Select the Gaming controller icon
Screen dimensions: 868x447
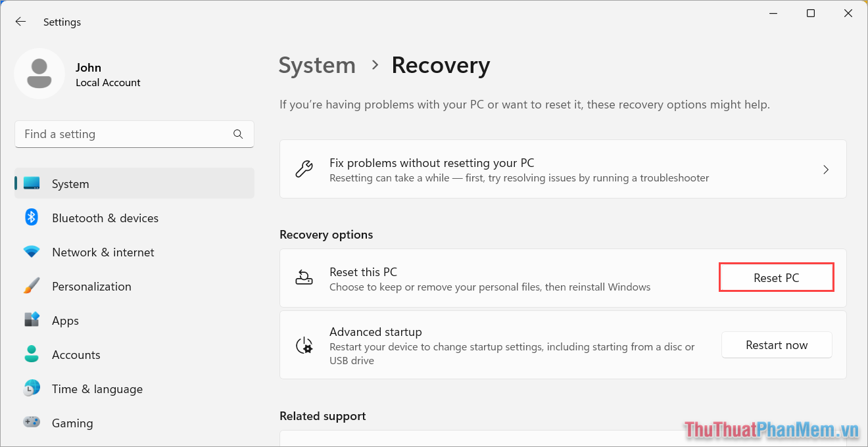31,423
